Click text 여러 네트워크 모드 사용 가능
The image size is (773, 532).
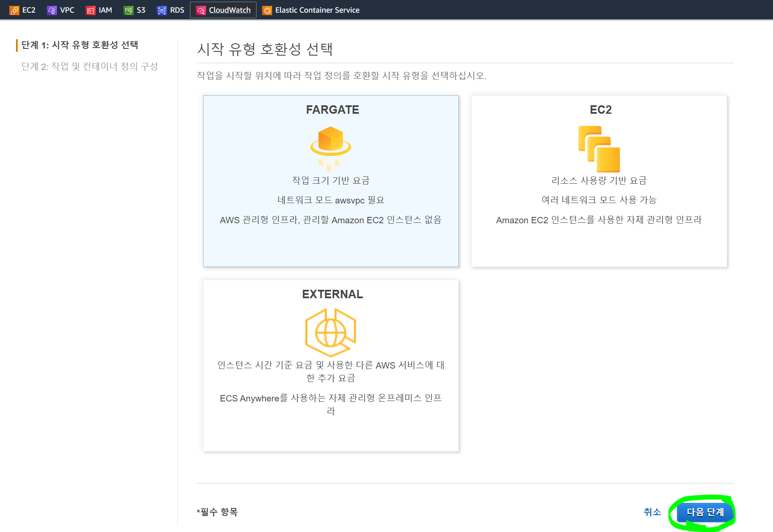[599, 200]
